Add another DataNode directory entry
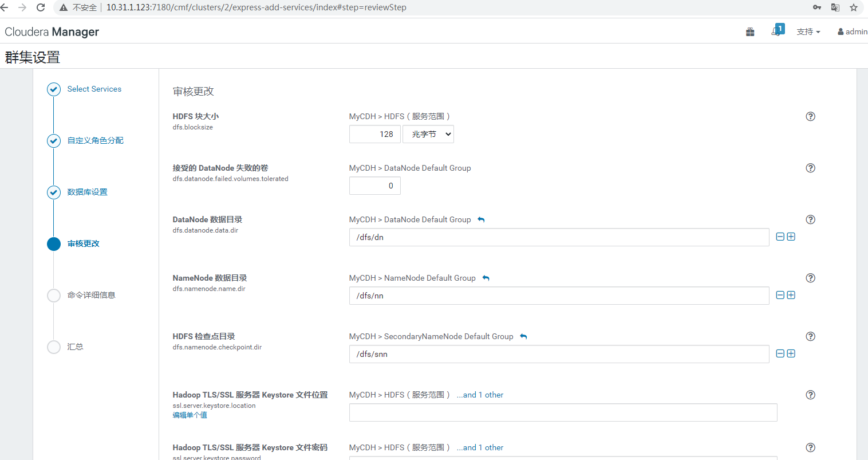The image size is (868, 460). click(791, 237)
